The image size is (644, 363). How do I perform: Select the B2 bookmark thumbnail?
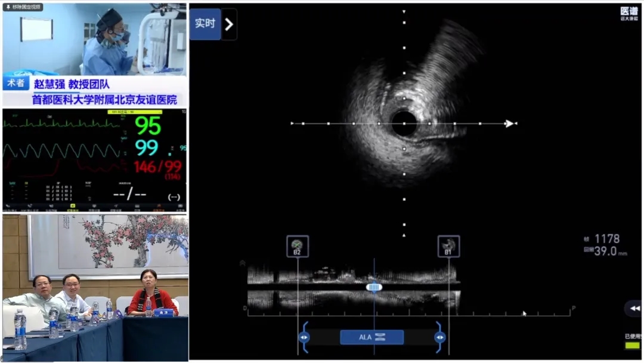click(x=297, y=246)
